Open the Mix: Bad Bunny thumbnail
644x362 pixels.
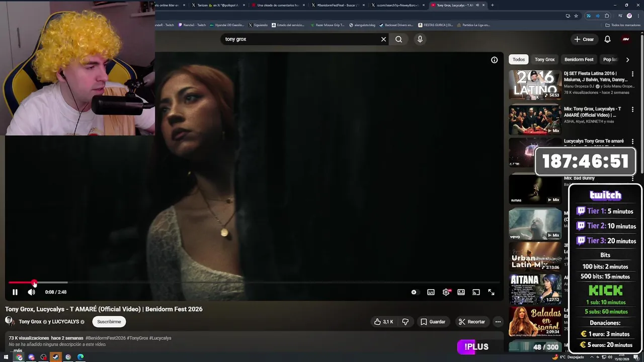535,189
